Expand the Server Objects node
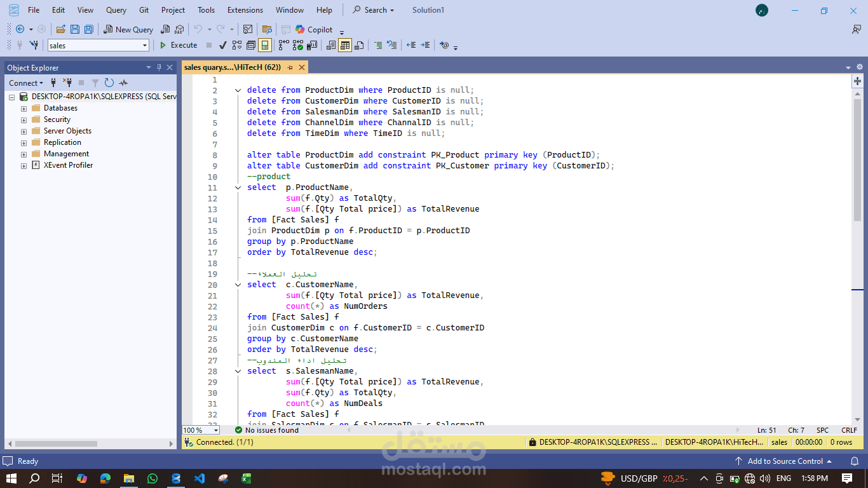The width and height of the screenshot is (868, 488). [x=24, y=132]
